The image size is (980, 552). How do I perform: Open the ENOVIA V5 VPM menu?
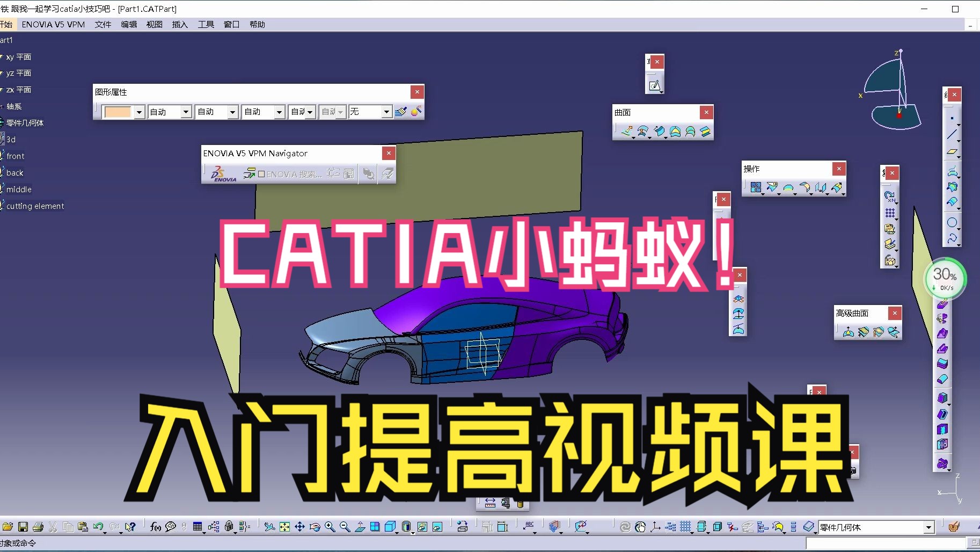click(53, 24)
